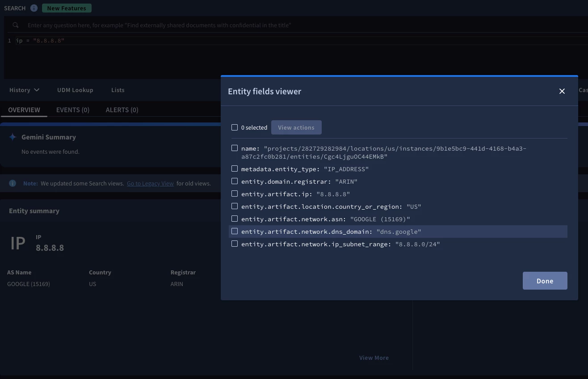Switch to the EVENTS (0) tab
Image resolution: width=588 pixels, height=379 pixels.
coord(73,109)
